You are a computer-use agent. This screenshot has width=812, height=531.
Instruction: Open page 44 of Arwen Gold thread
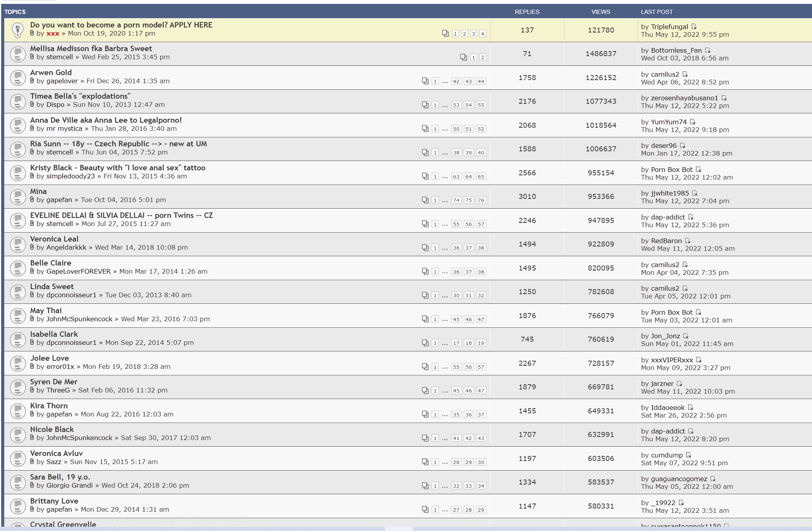pos(481,81)
